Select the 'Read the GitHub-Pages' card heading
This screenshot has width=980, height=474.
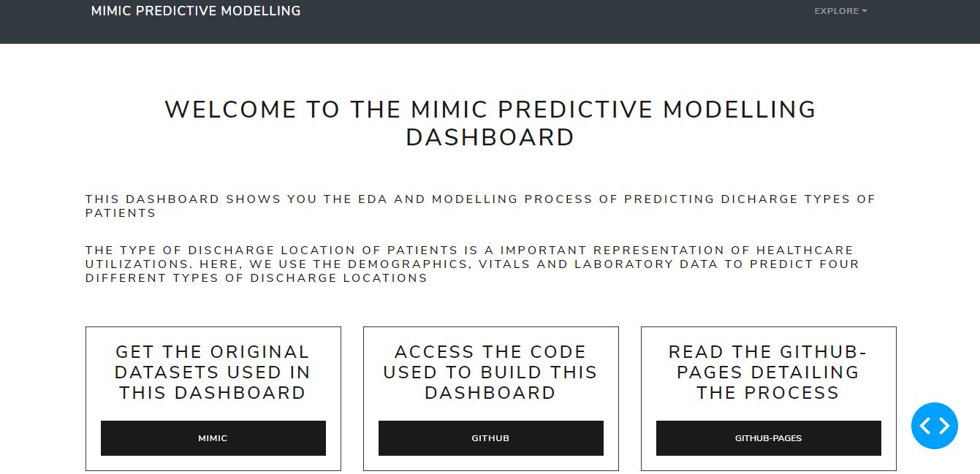[768, 372]
